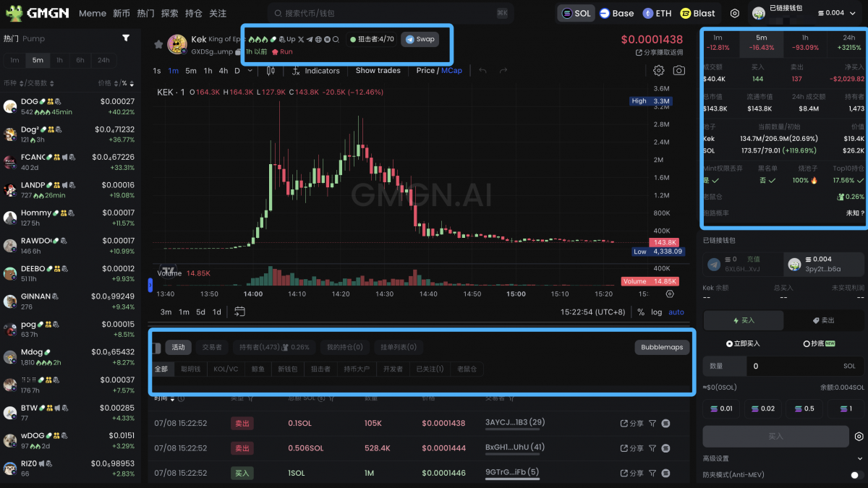Open menu icon on the 1SOL buy row
The height and width of the screenshot is (488, 868).
tap(666, 473)
